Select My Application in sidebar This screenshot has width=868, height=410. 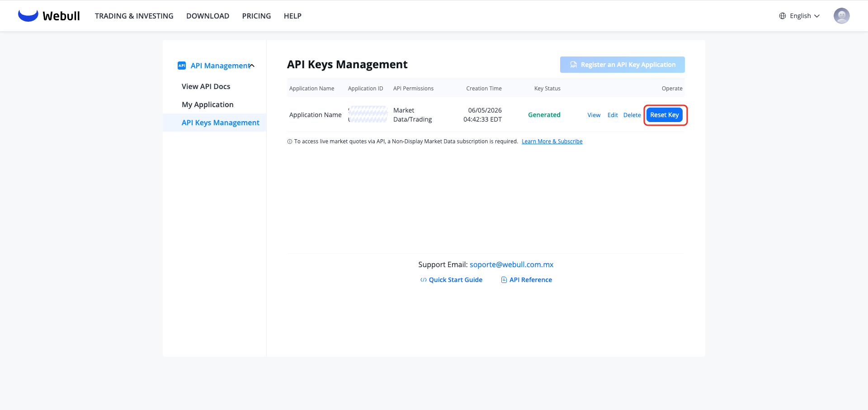coord(208,104)
